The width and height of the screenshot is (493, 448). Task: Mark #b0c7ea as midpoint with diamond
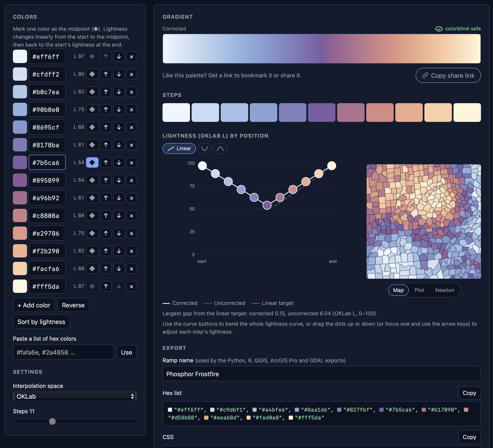92,92
